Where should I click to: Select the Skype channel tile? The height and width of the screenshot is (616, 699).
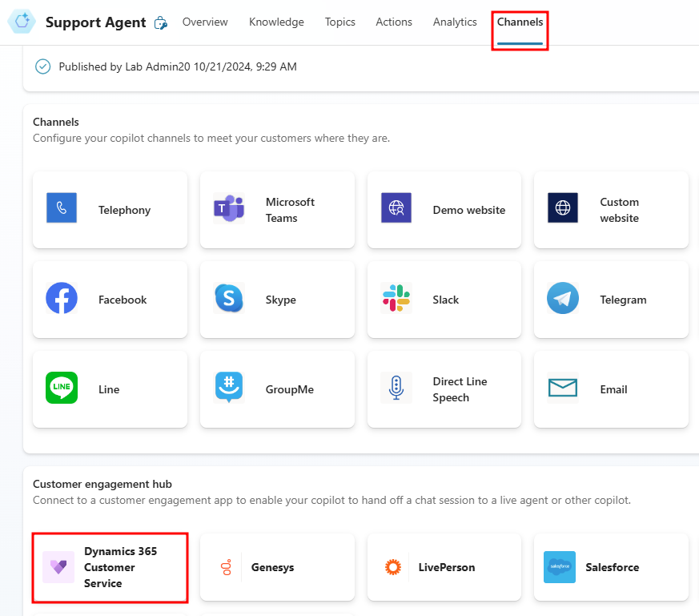point(277,299)
